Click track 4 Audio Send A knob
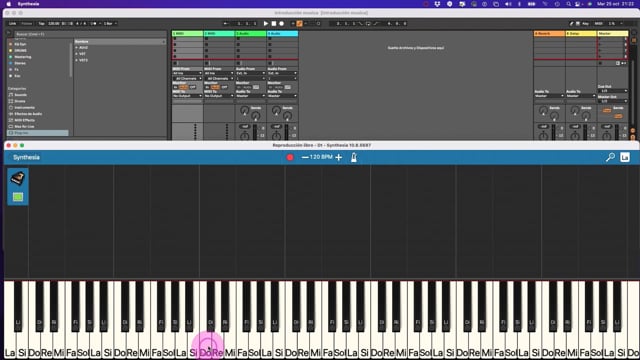640x360 pixels. 276,110
